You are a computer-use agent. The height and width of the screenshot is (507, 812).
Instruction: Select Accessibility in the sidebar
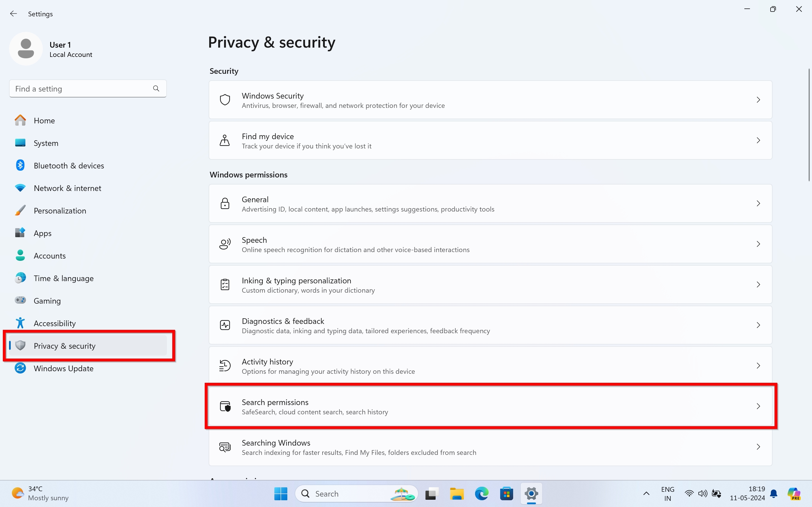55,323
